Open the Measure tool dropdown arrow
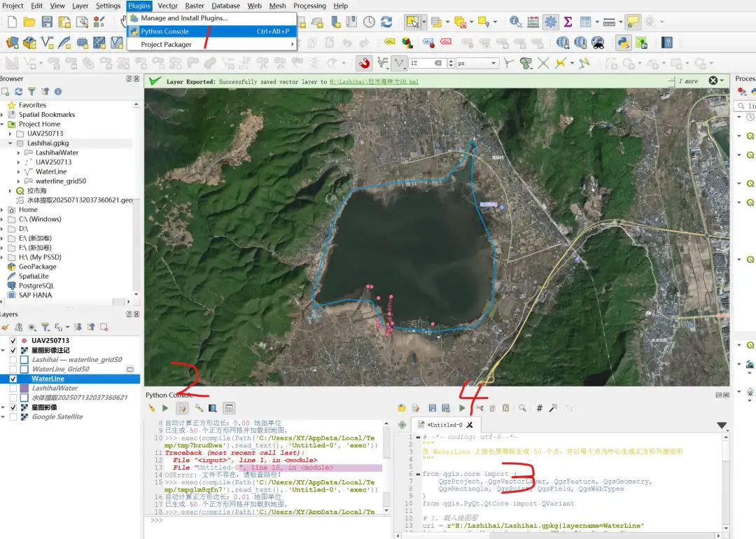Image resolution: width=756 pixels, height=539 pixels. 620,22
